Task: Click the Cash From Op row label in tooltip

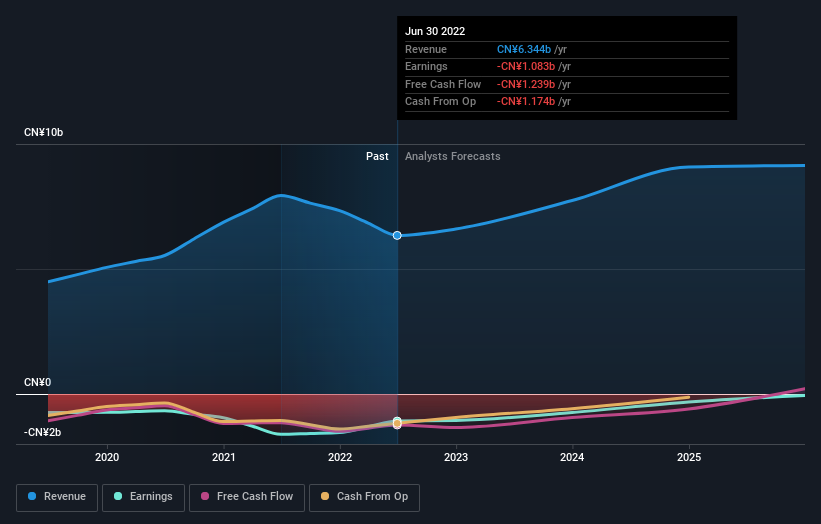Action: coord(440,102)
